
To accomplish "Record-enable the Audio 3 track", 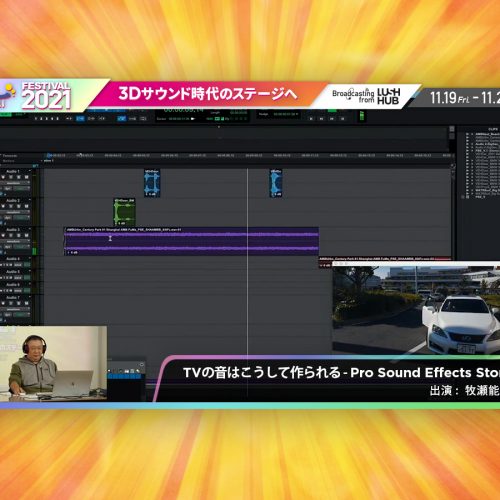I will (3, 235).
